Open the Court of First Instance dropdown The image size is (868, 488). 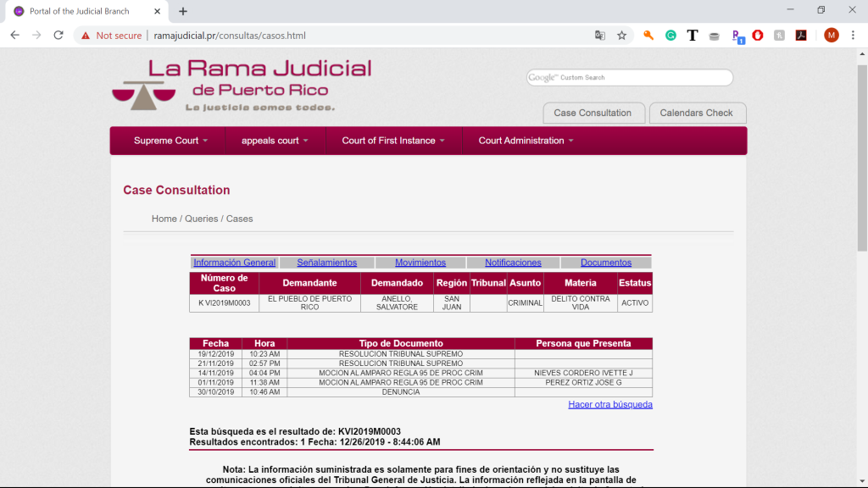coord(393,141)
